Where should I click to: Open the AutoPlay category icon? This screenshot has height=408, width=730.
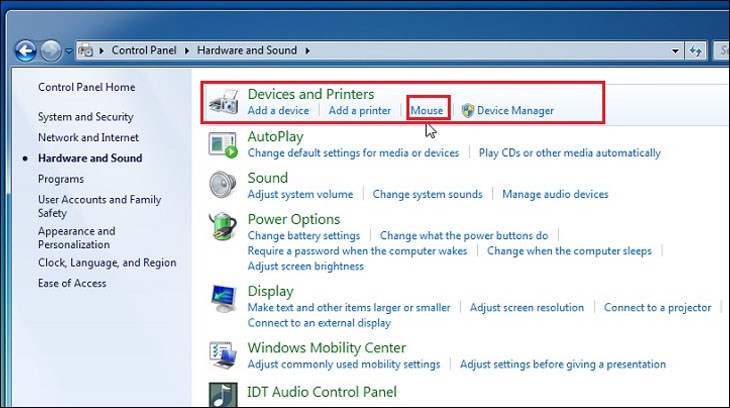pos(223,144)
